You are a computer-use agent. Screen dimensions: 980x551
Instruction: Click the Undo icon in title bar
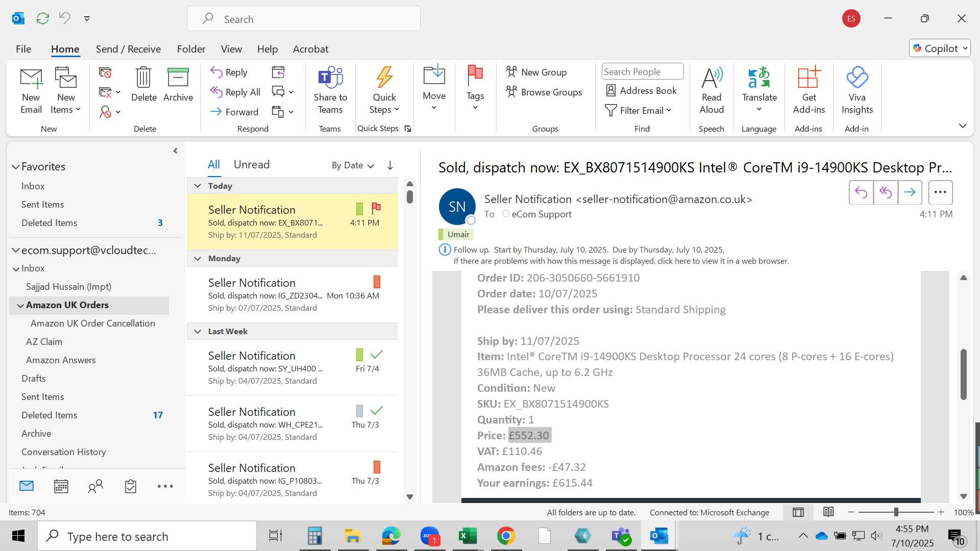click(x=65, y=18)
